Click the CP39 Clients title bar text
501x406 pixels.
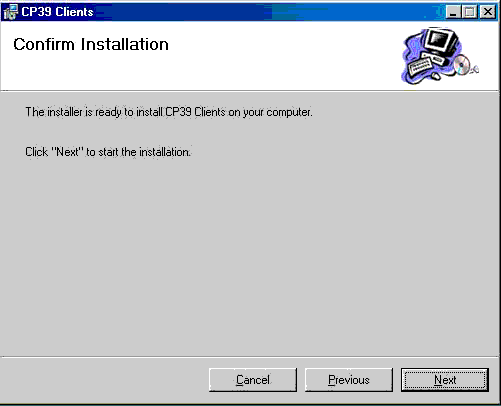(57, 12)
